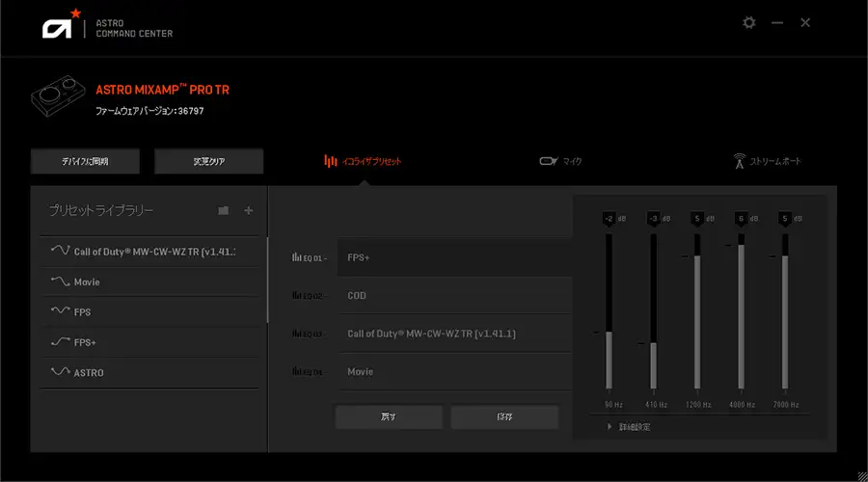Click the folder icon in preset library
The height and width of the screenshot is (482, 868).
(x=223, y=210)
